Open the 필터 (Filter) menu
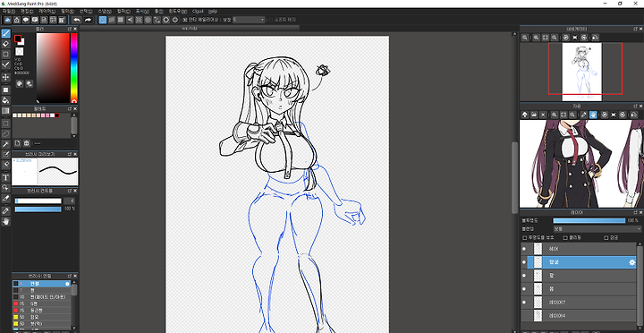644x333 pixels. pyautogui.click(x=67, y=11)
